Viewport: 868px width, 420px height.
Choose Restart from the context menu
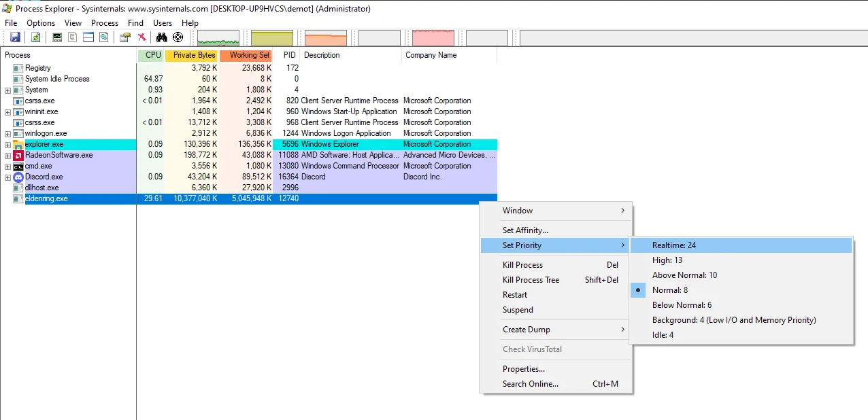click(x=556, y=295)
